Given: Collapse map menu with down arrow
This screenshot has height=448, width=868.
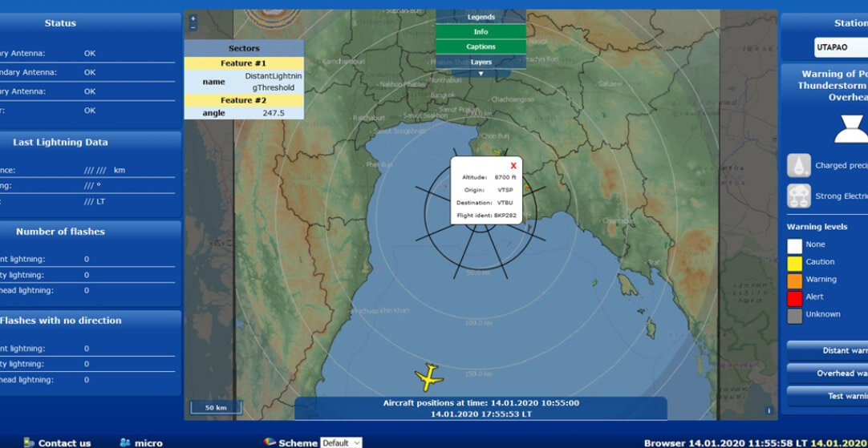Looking at the screenshot, I should (x=481, y=73).
